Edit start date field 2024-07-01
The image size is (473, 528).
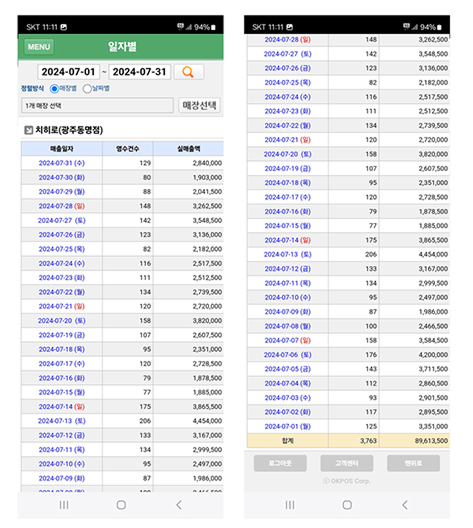click(68, 72)
